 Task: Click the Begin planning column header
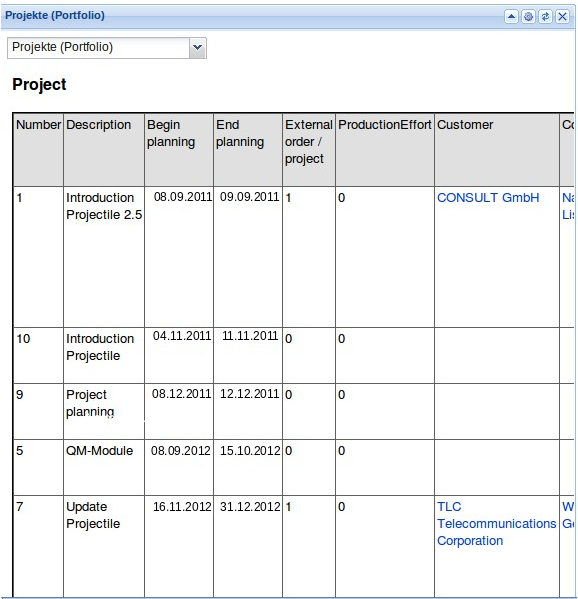click(179, 149)
